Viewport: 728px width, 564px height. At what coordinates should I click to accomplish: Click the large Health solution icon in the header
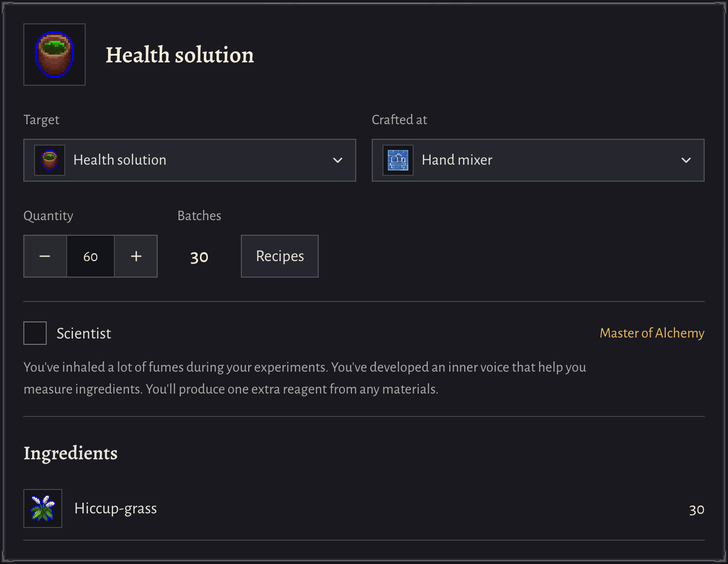[55, 55]
